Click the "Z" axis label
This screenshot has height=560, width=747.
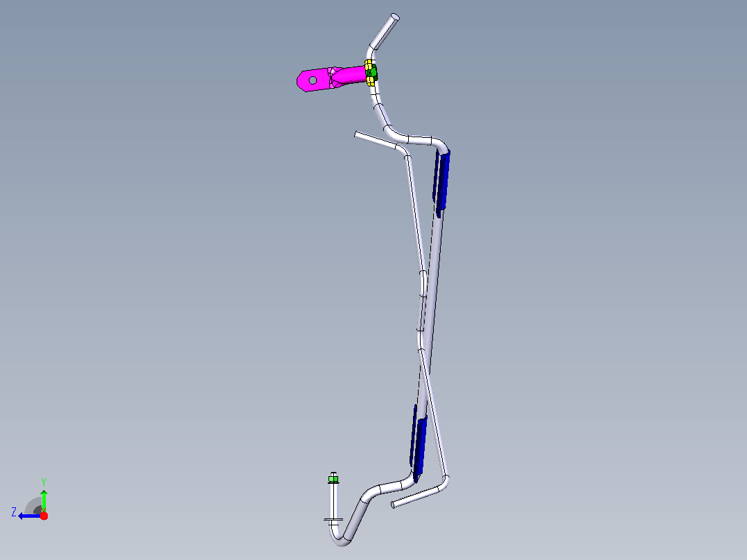[x=14, y=512]
